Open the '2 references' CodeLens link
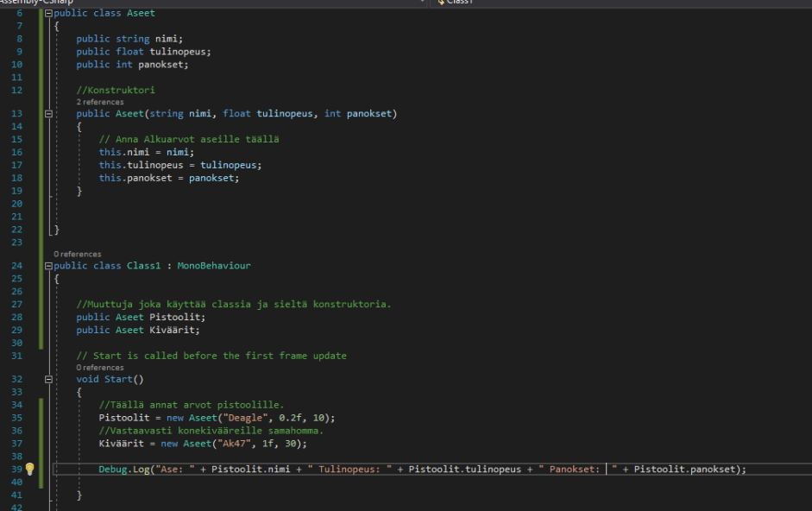 100,102
